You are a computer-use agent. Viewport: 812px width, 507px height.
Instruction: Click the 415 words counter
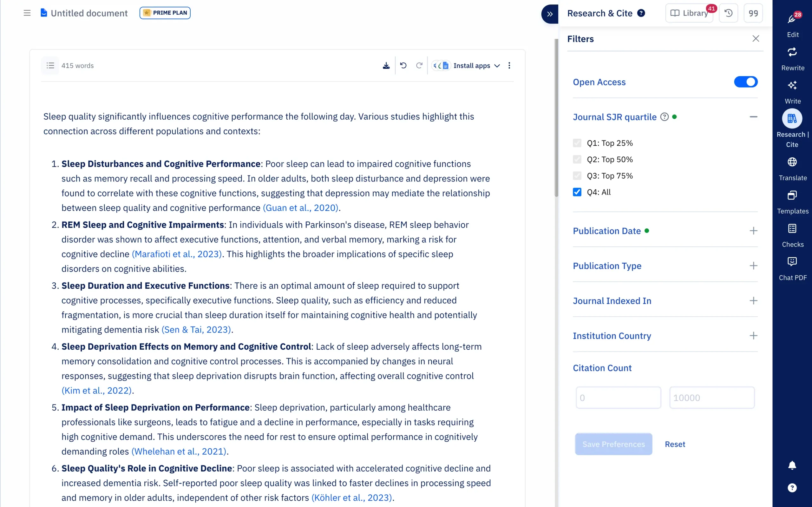(x=77, y=65)
